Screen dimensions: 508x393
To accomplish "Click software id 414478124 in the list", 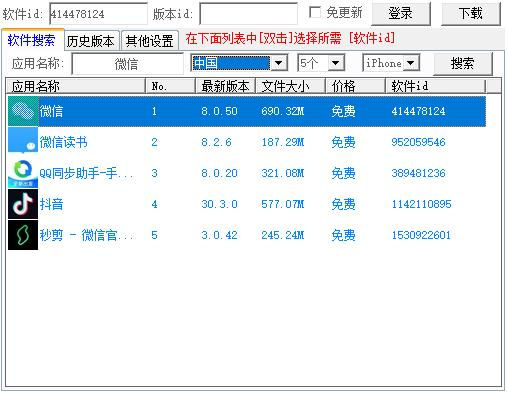I will (x=418, y=111).
